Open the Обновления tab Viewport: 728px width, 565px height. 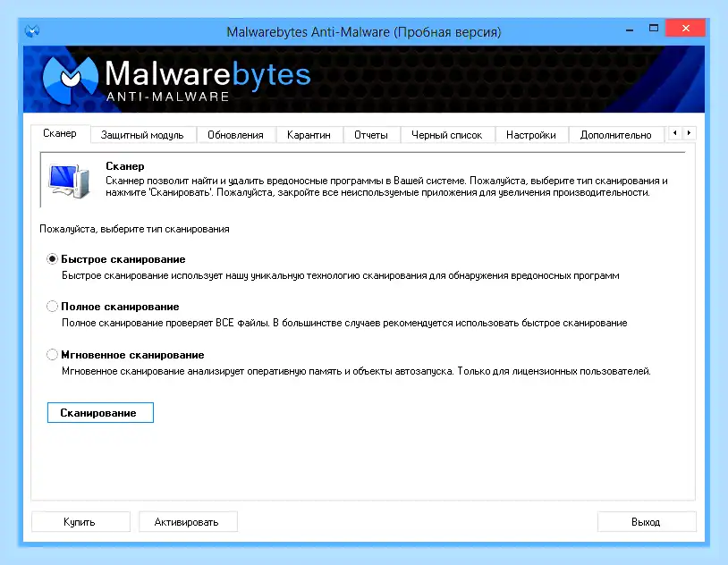coord(235,135)
